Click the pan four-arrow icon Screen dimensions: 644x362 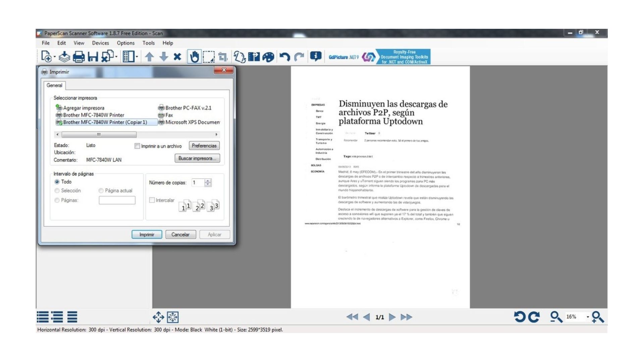click(158, 317)
